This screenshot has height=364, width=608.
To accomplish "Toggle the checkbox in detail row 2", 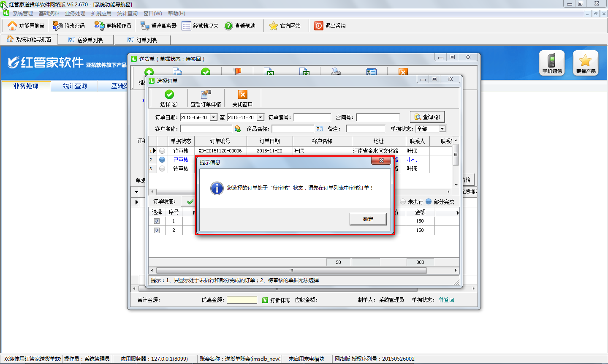I will [x=157, y=230].
